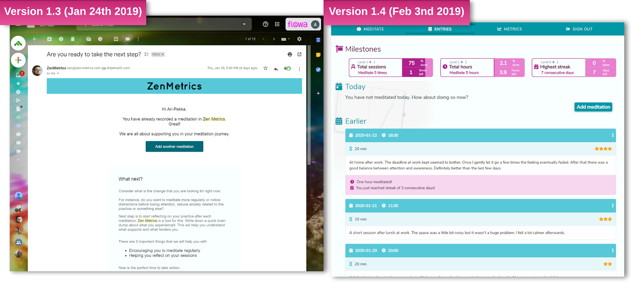Open Gmail support help icon

point(266,24)
